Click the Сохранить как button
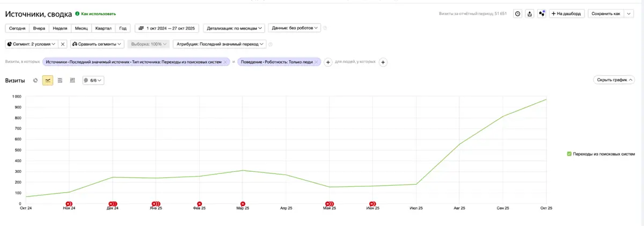The height and width of the screenshot is (226, 644). (606, 14)
